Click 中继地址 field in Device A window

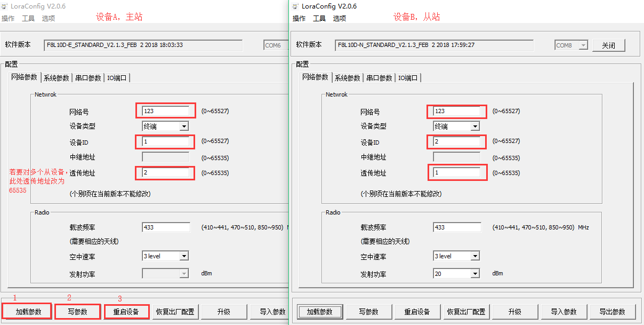166,157
